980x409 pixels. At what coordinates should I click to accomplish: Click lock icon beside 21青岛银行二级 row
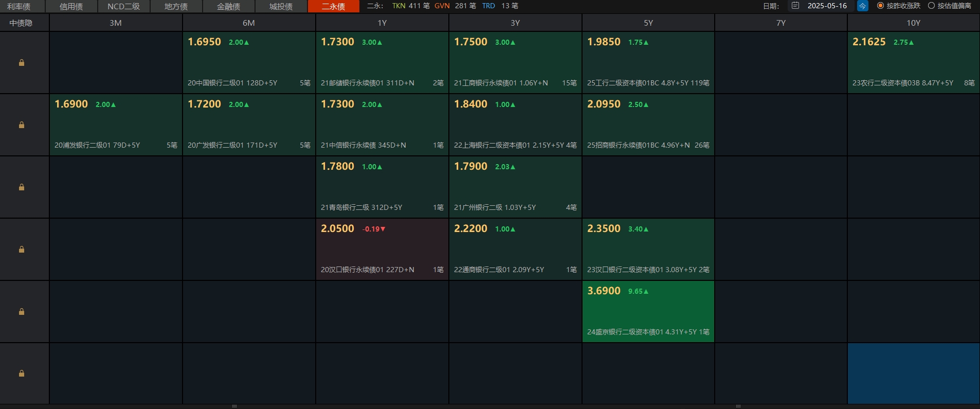point(22,187)
